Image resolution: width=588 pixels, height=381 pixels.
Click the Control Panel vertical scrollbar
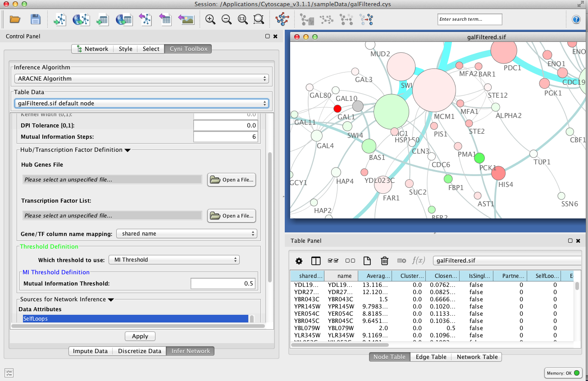pyautogui.click(x=270, y=216)
